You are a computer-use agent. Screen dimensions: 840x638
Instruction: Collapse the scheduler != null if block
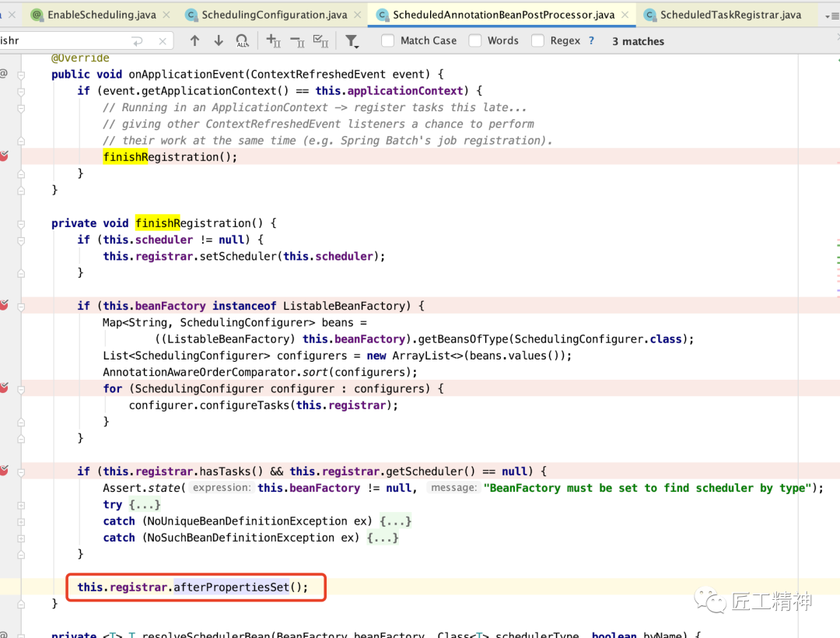[21, 240]
